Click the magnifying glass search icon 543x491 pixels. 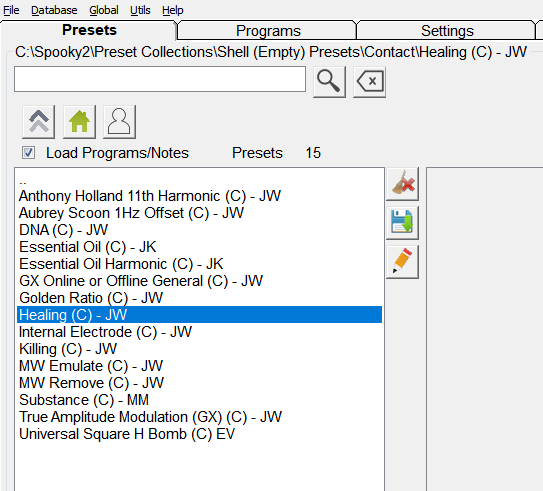coord(329,82)
